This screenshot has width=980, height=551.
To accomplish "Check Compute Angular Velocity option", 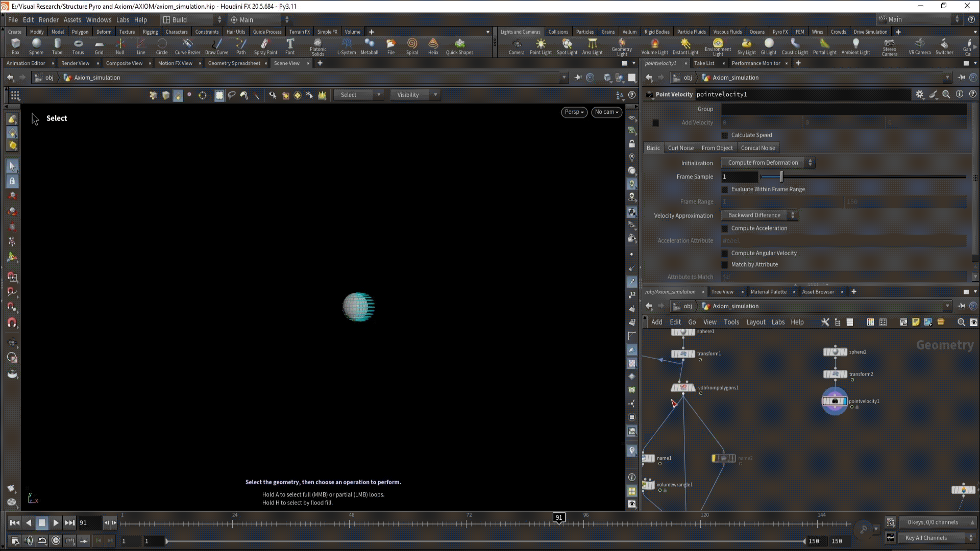I will coord(724,254).
